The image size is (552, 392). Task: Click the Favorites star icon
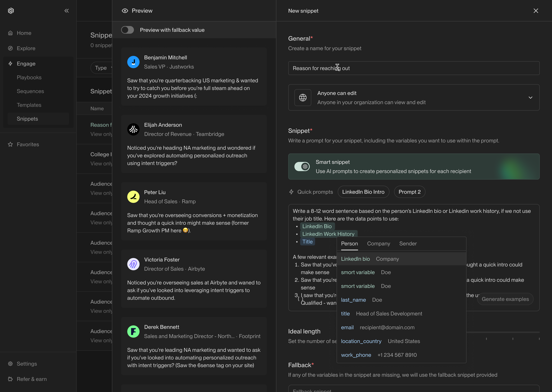[10, 144]
